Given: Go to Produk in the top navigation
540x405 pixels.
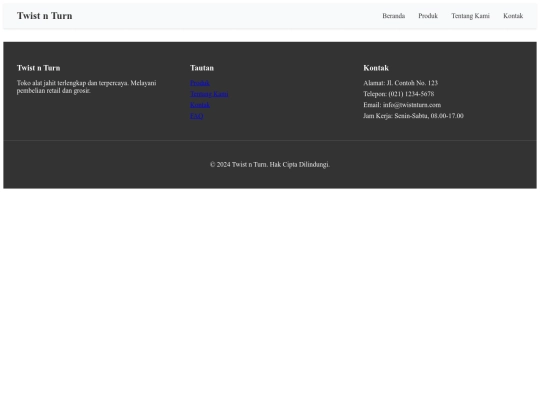Looking at the screenshot, I should [x=428, y=16].
